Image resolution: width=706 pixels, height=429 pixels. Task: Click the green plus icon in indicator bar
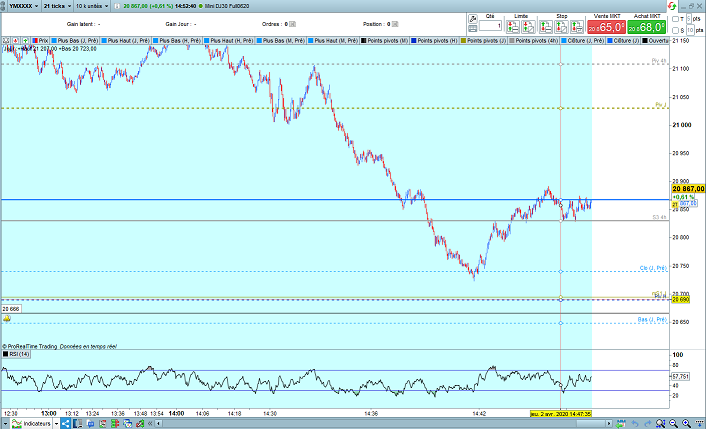point(25,41)
